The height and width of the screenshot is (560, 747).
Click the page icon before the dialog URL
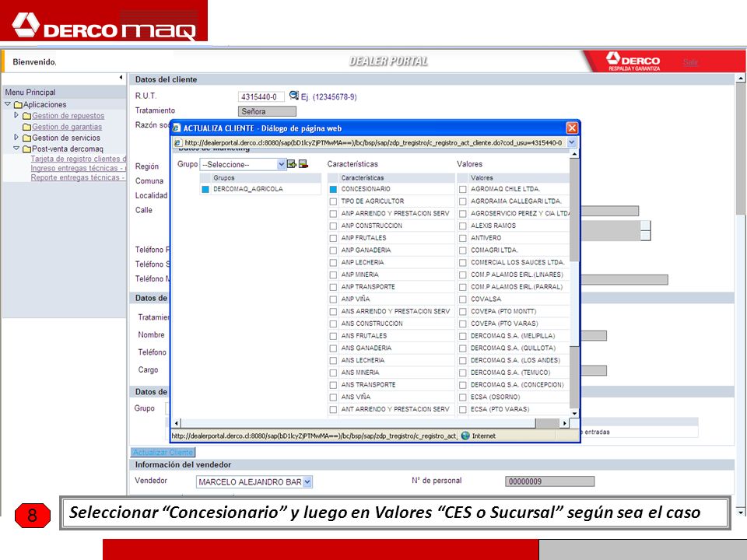point(177,142)
